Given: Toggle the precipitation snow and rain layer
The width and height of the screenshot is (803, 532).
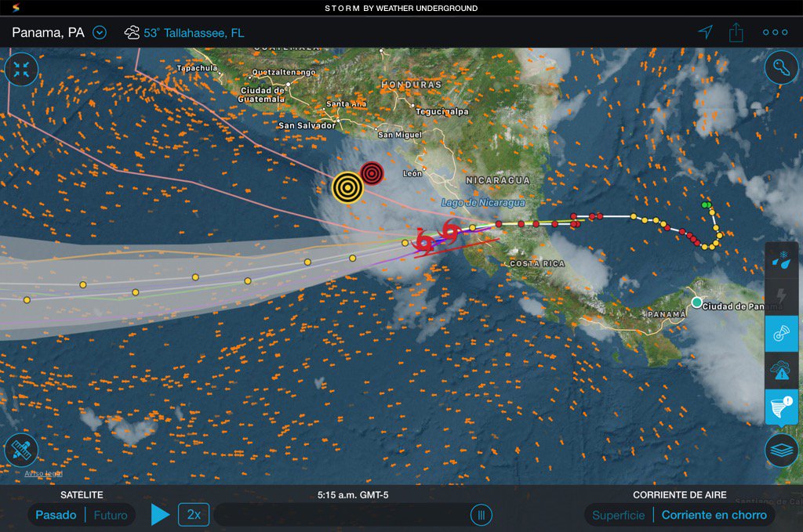Looking at the screenshot, I should pos(782,260).
